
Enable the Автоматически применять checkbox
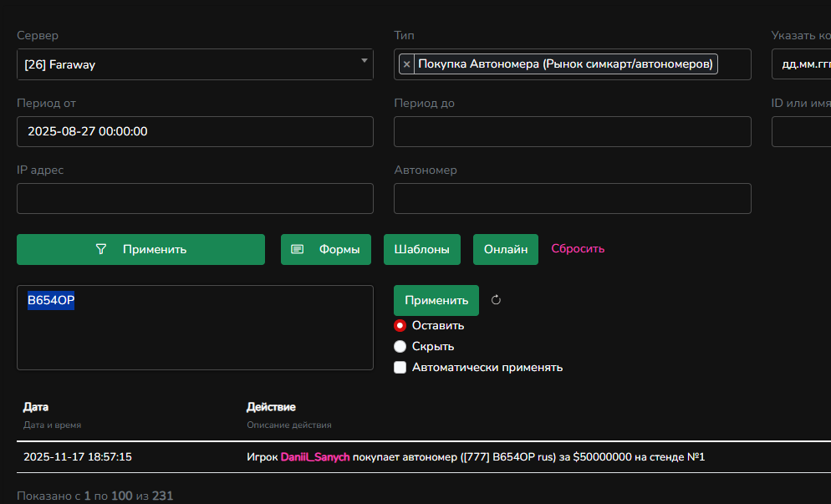pos(400,367)
